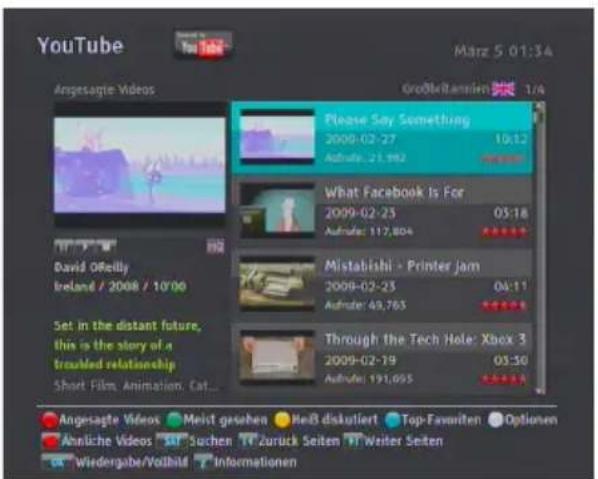Click the Informationen label
This screenshot has height=479, width=598.
click(255, 462)
